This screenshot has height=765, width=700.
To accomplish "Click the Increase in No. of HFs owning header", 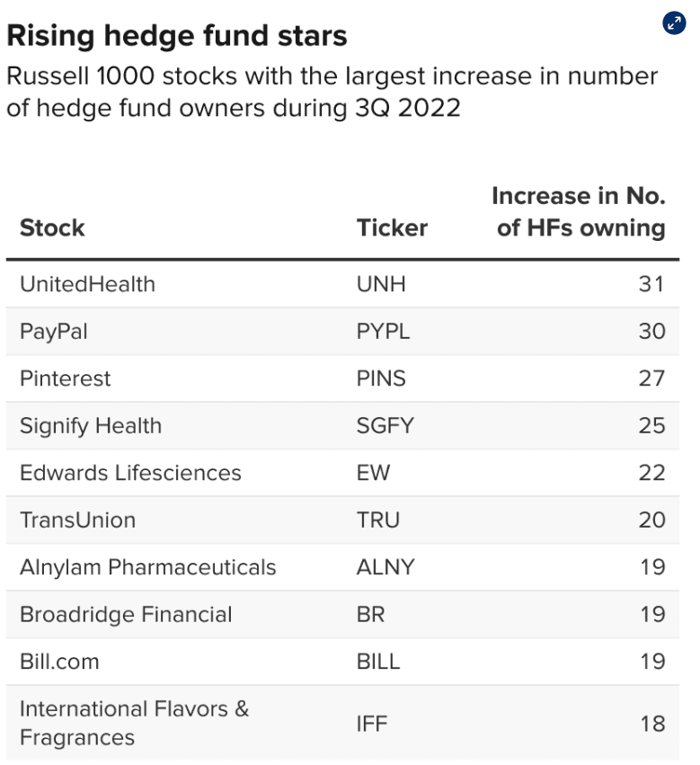I will [580, 212].
